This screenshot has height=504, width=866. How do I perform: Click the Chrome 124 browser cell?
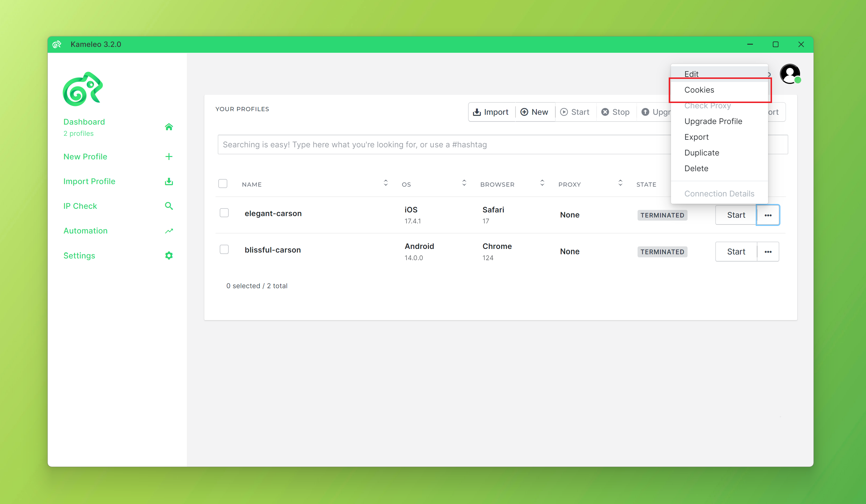coord(497,251)
